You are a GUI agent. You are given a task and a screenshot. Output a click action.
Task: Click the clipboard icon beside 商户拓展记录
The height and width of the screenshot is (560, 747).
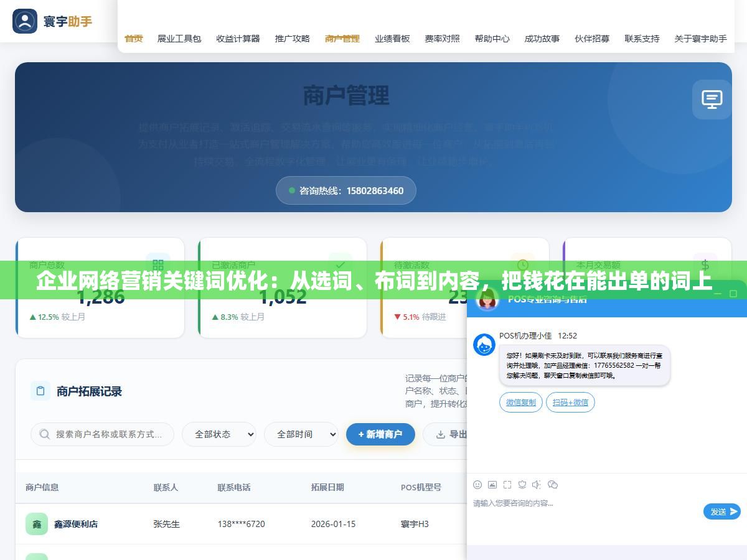pos(40,391)
